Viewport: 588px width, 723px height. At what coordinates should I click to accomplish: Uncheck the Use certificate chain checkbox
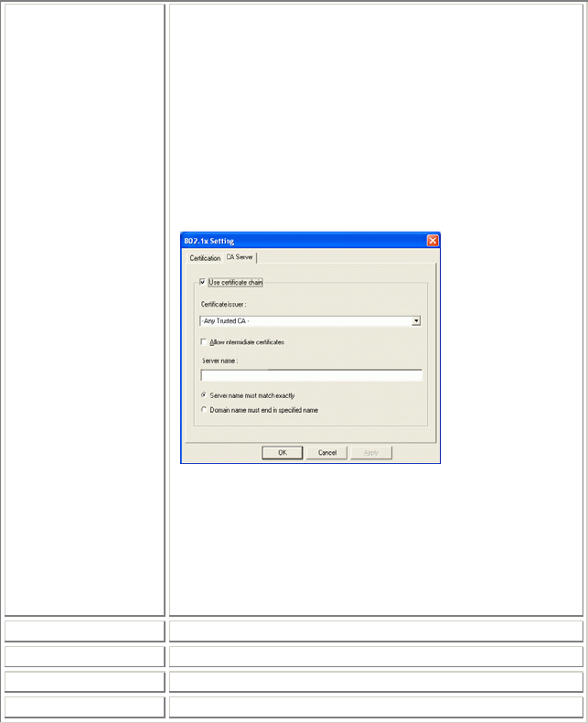[x=202, y=282]
